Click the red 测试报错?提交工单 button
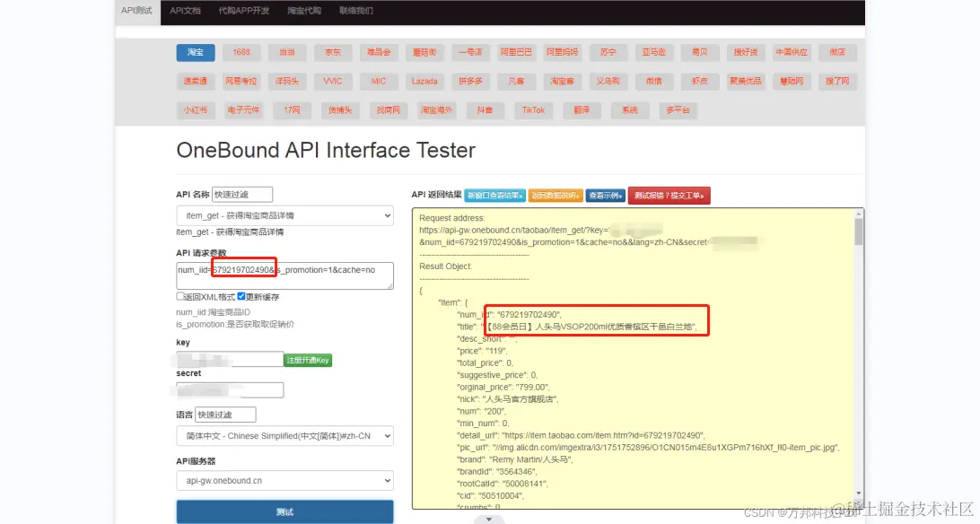Viewport: 980px width, 524px height. pos(669,196)
